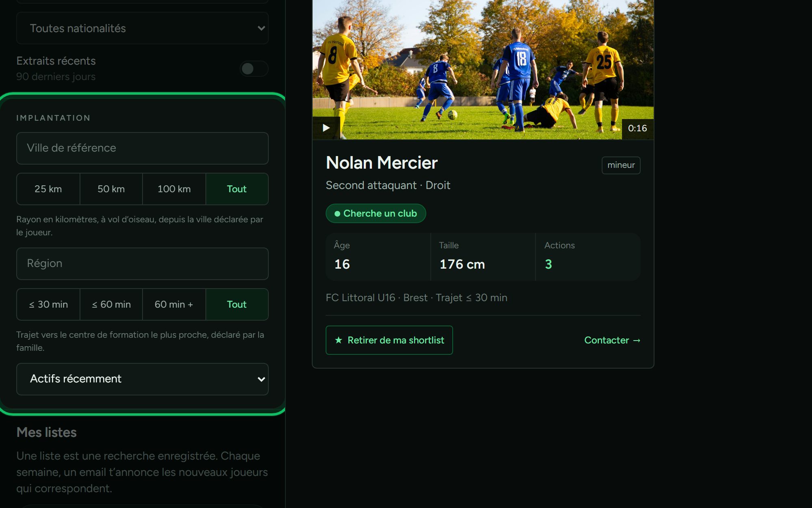Select the 50 km radius option
The image size is (812, 508).
[111, 189]
